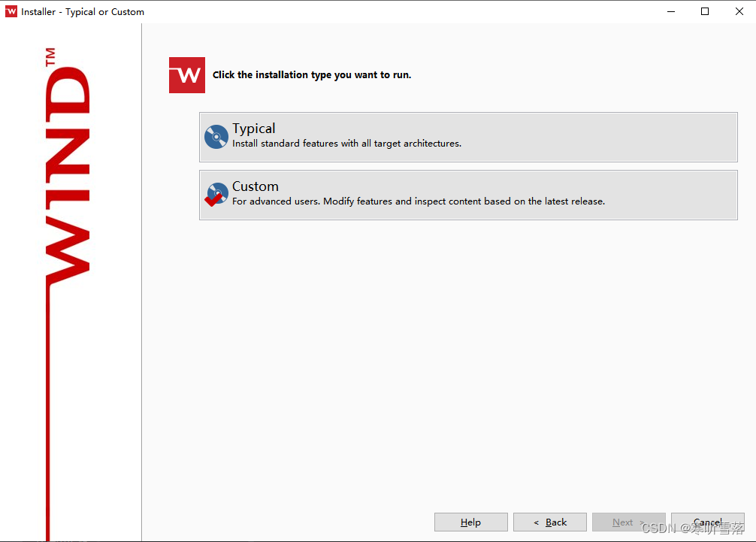Image resolution: width=756 pixels, height=542 pixels.
Task: Click the Custom option title text
Action: click(255, 186)
